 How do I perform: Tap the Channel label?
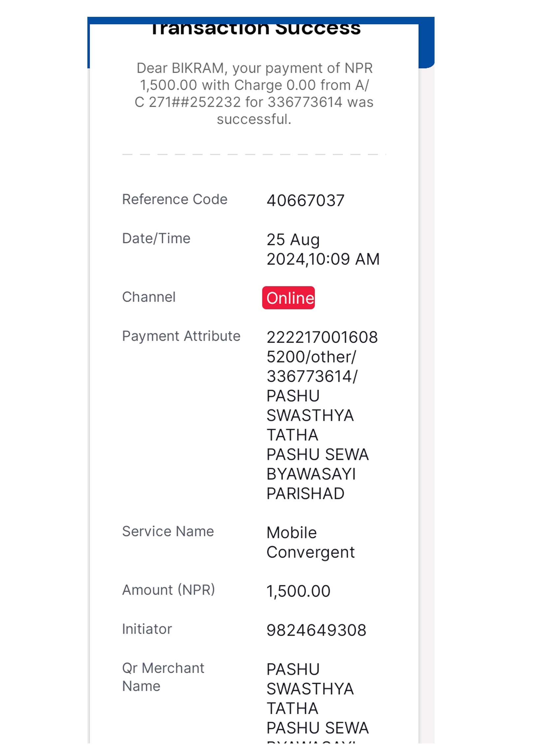click(x=149, y=297)
